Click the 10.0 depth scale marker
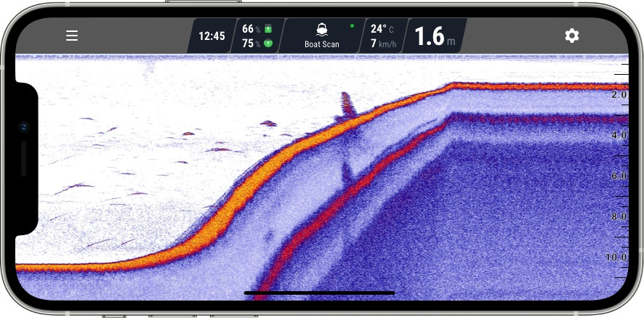Viewport: 644px width, 318px height. tap(616, 258)
